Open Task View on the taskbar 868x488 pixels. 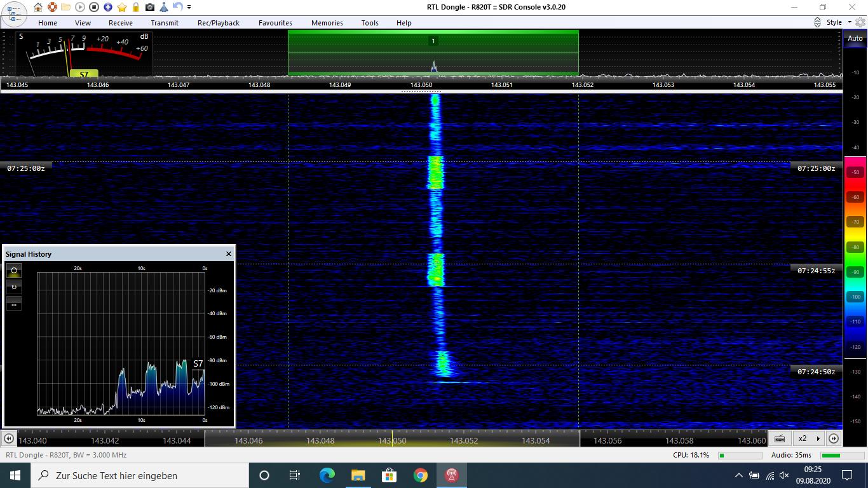[x=295, y=475]
